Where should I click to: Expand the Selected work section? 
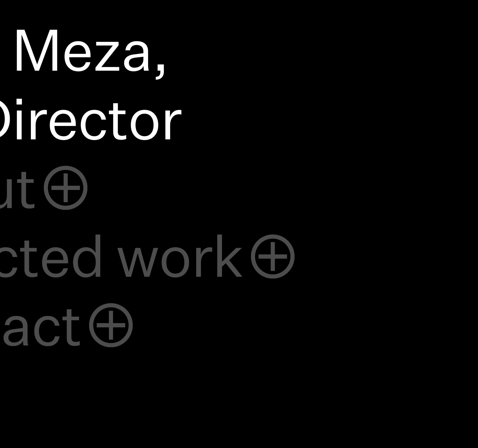(272, 256)
